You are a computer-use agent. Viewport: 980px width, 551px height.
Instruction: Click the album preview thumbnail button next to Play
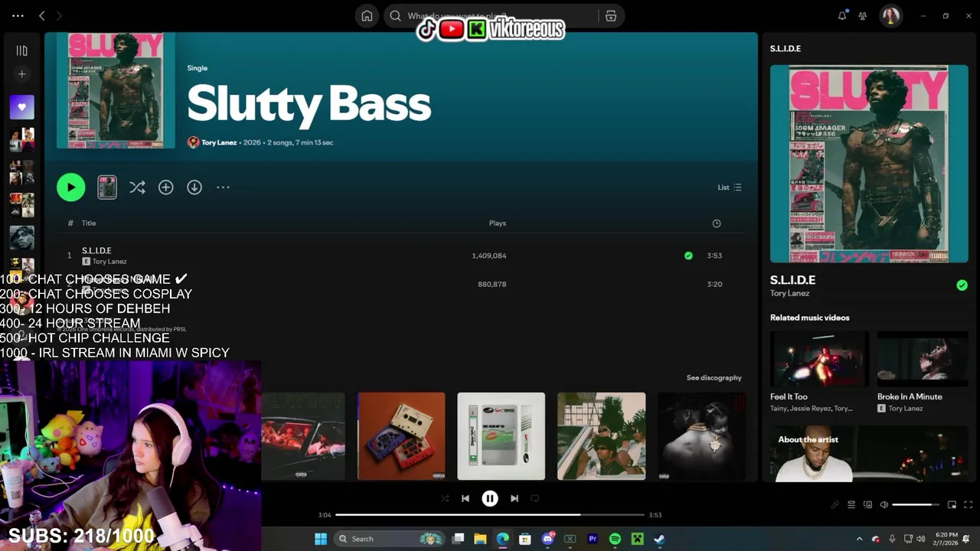(107, 187)
